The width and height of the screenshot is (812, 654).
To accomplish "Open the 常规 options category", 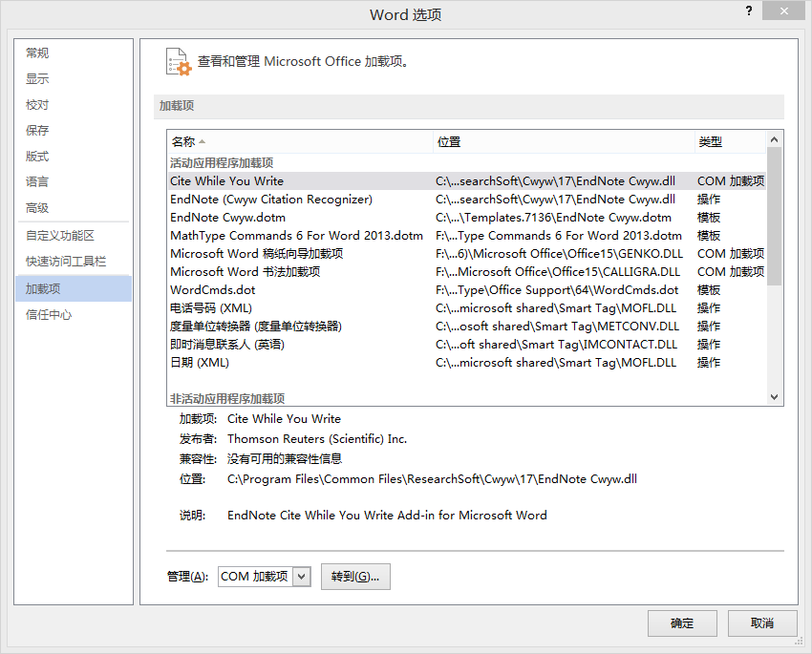I will point(73,53).
